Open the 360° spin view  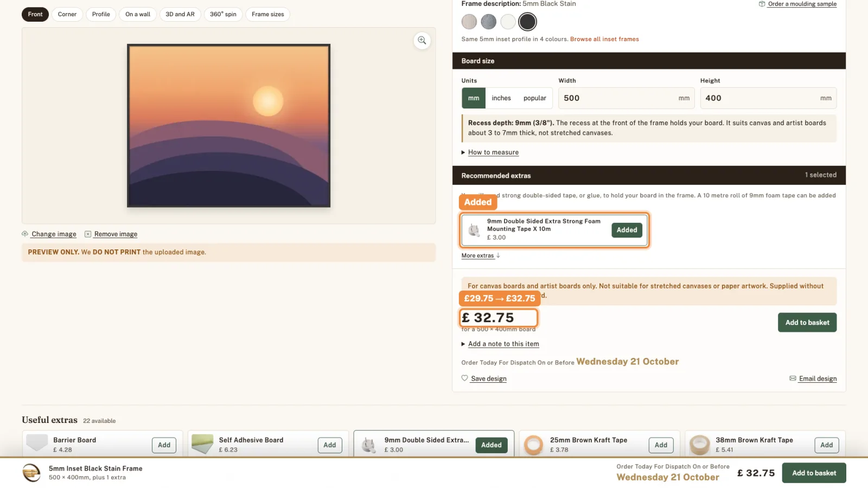pos(223,14)
